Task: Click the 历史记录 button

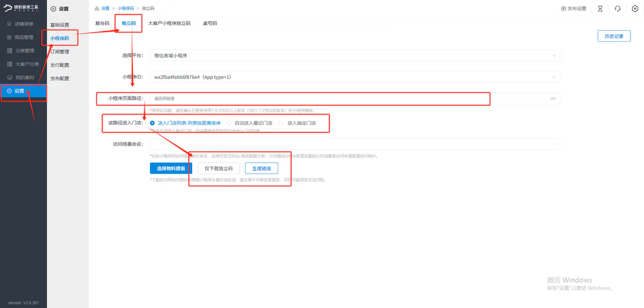Action: [x=614, y=36]
